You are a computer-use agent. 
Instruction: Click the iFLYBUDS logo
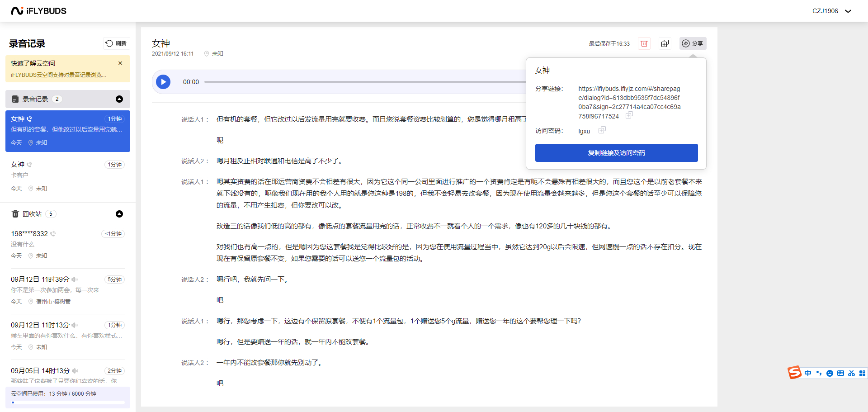pyautogui.click(x=38, y=10)
